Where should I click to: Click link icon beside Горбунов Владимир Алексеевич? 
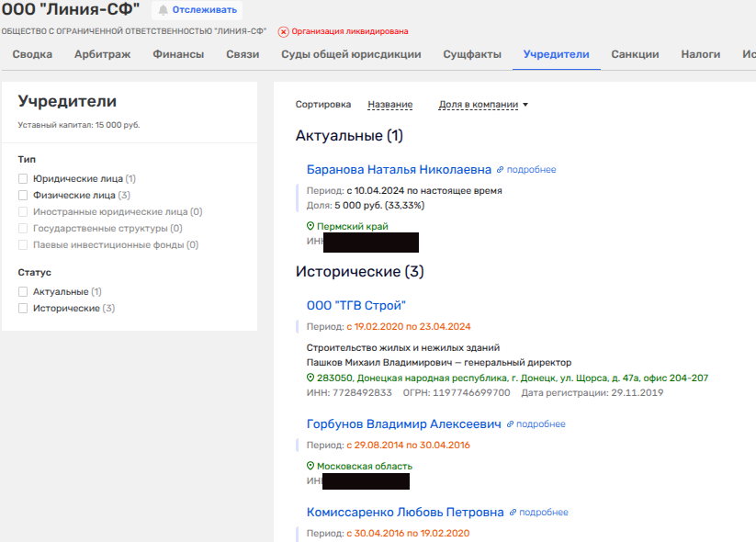pos(510,424)
